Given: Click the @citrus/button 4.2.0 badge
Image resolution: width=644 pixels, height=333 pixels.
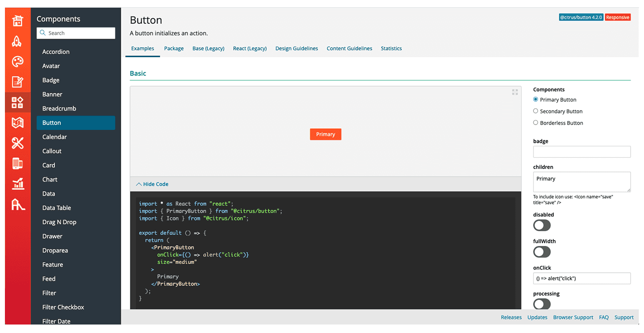Looking at the screenshot, I should [x=581, y=17].
